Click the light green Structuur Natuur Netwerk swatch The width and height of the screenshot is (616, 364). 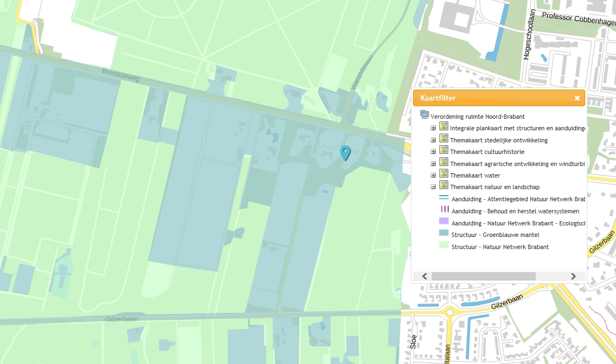click(444, 245)
